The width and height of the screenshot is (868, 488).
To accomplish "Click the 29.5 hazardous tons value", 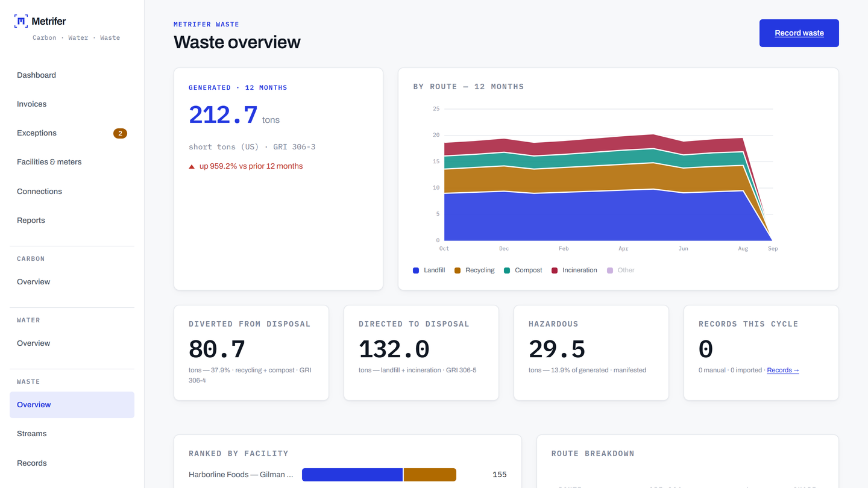I will click(x=557, y=349).
